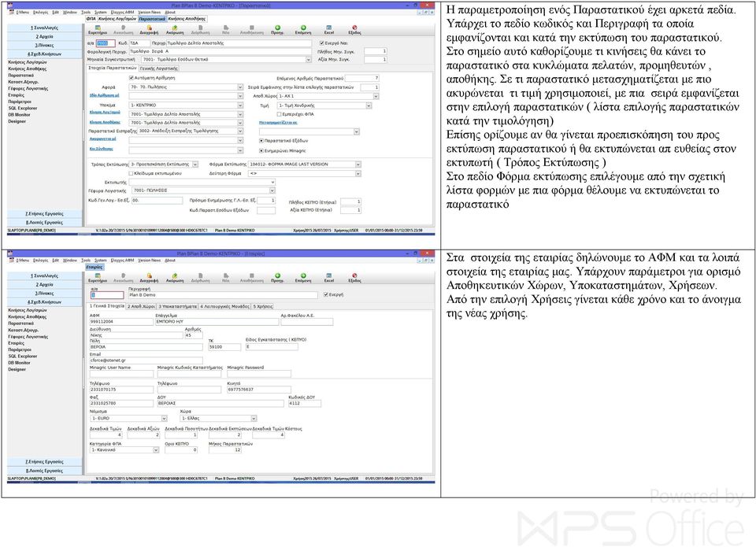Image resolution: width=756 pixels, height=547 pixels.
Task: Expand 1 Συναλλαγές in Παραστατικά window sidebar
Action: 44,28
